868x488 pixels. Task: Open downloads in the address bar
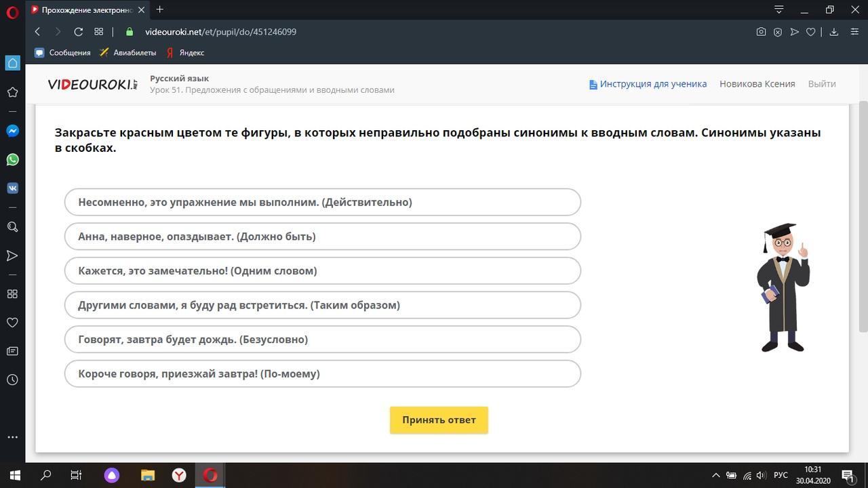point(834,32)
